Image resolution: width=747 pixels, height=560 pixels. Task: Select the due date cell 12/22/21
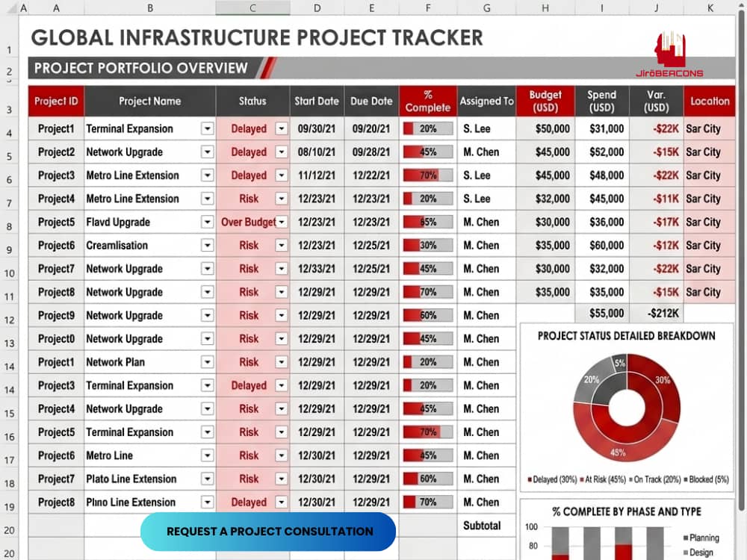pyautogui.click(x=371, y=175)
